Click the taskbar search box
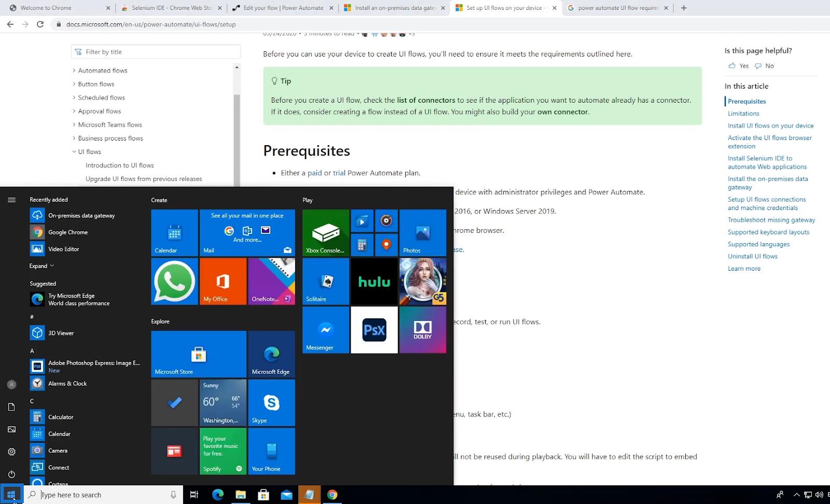Viewport: 830px width, 504px height. [104, 495]
